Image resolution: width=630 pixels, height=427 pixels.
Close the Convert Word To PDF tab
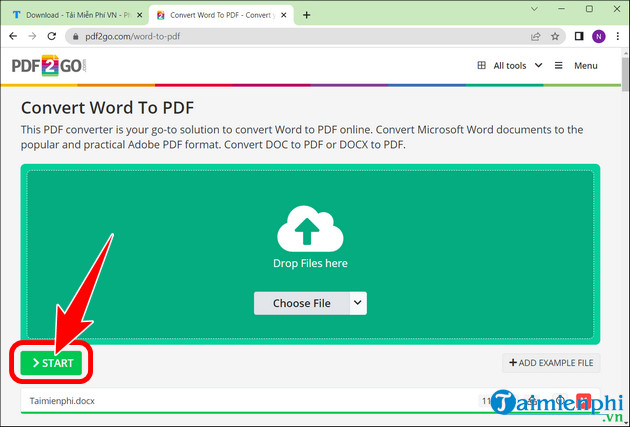284,15
